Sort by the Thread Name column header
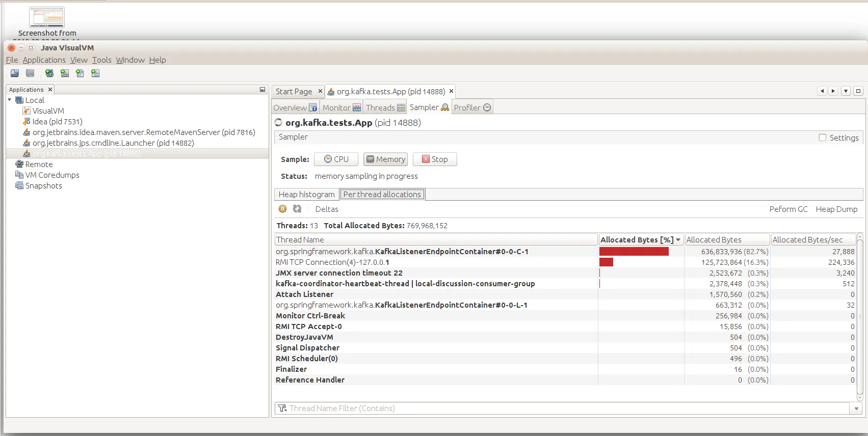This screenshot has height=436, width=868. point(436,239)
